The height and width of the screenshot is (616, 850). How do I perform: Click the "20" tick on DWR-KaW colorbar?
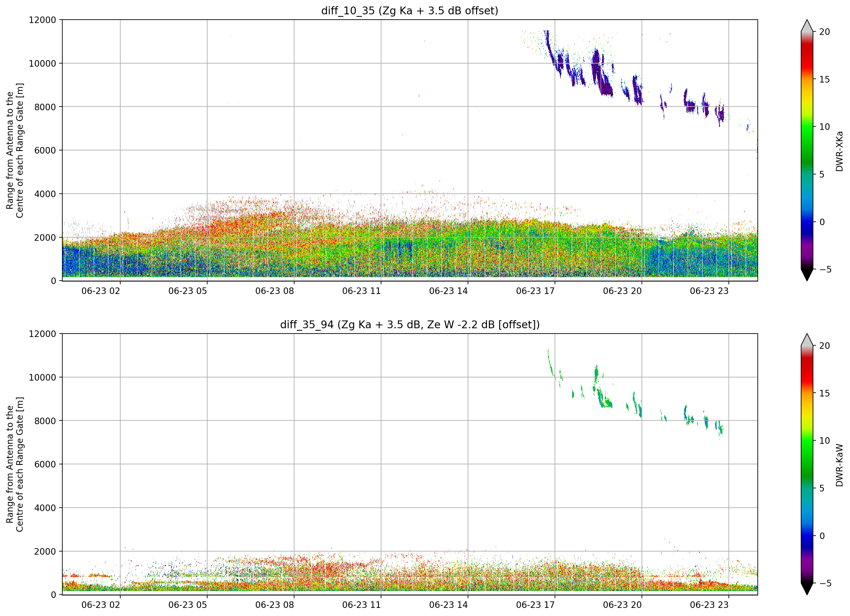(x=824, y=346)
